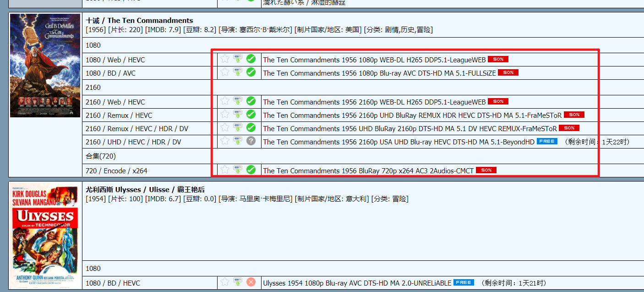Click FREE badge on Ulysses UNRELiABLE row
This screenshot has height=292, width=644.
click(464, 282)
